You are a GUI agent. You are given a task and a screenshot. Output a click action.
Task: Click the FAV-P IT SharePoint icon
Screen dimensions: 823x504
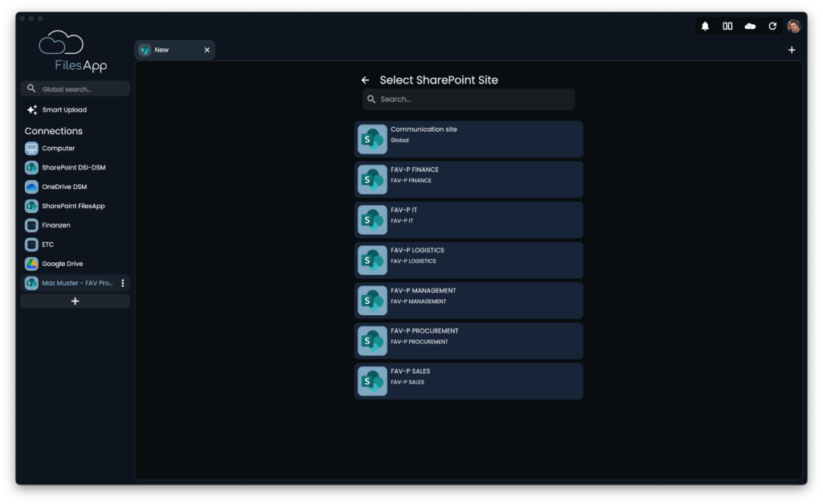tap(372, 220)
